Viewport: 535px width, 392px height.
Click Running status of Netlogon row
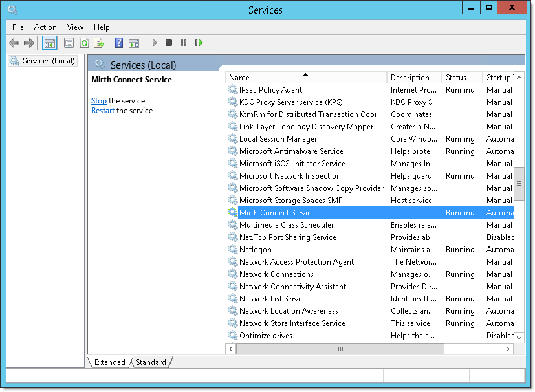pyautogui.click(x=460, y=250)
